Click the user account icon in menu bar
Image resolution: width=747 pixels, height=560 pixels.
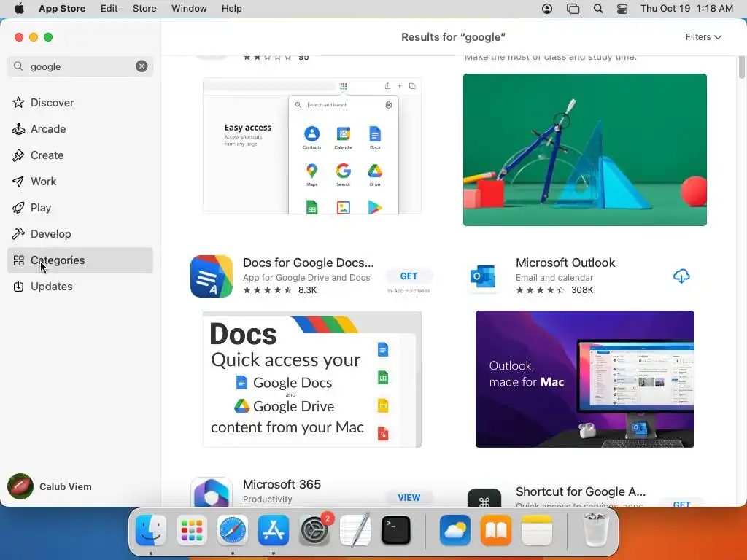click(x=547, y=9)
